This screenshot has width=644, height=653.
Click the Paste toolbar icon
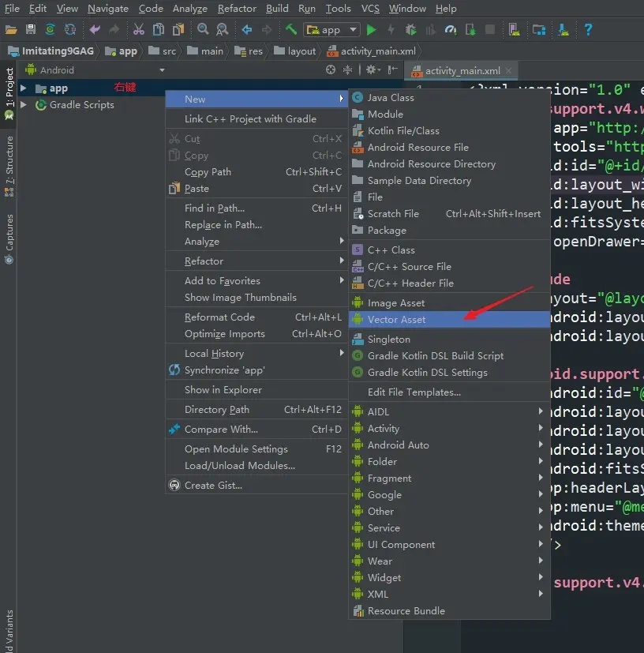pos(178,29)
